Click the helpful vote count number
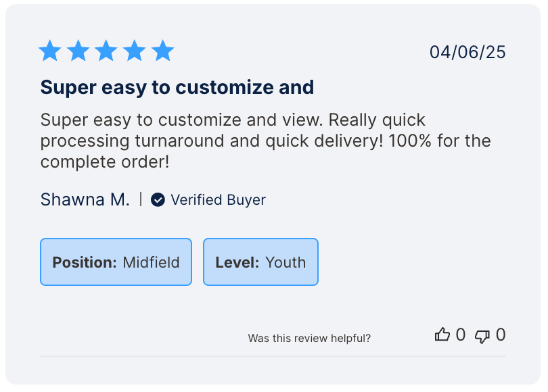548x392 pixels. (x=461, y=335)
